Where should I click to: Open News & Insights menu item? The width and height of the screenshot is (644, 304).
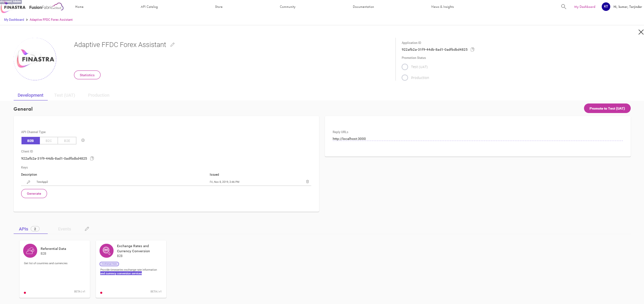[x=443, y=7]
